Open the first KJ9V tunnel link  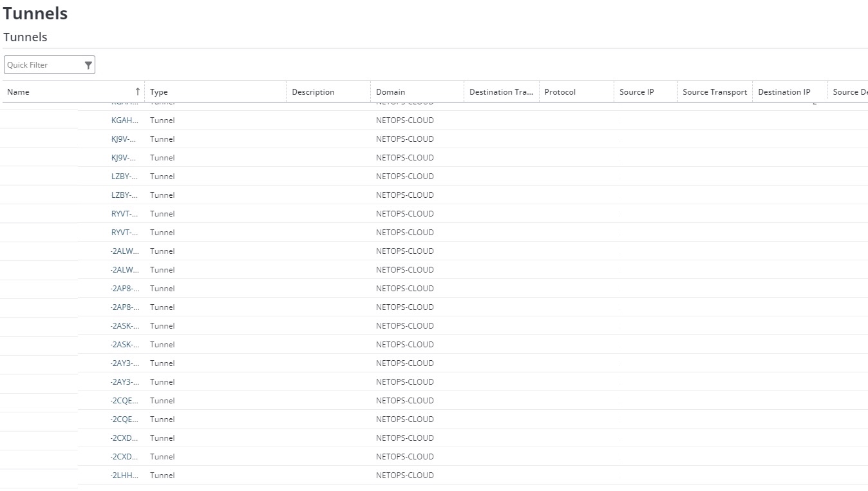124,139
